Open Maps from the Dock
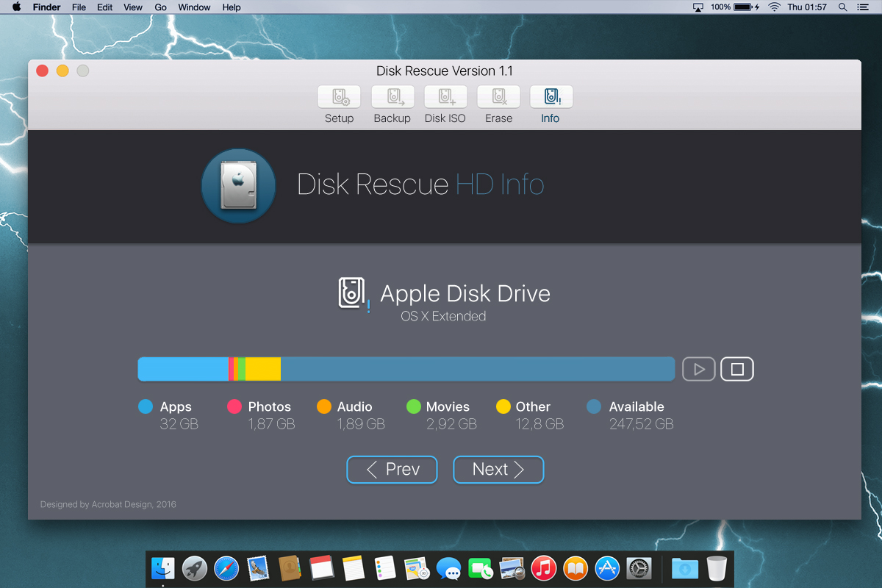Screen dimensions: 882x588 point(417,568)
